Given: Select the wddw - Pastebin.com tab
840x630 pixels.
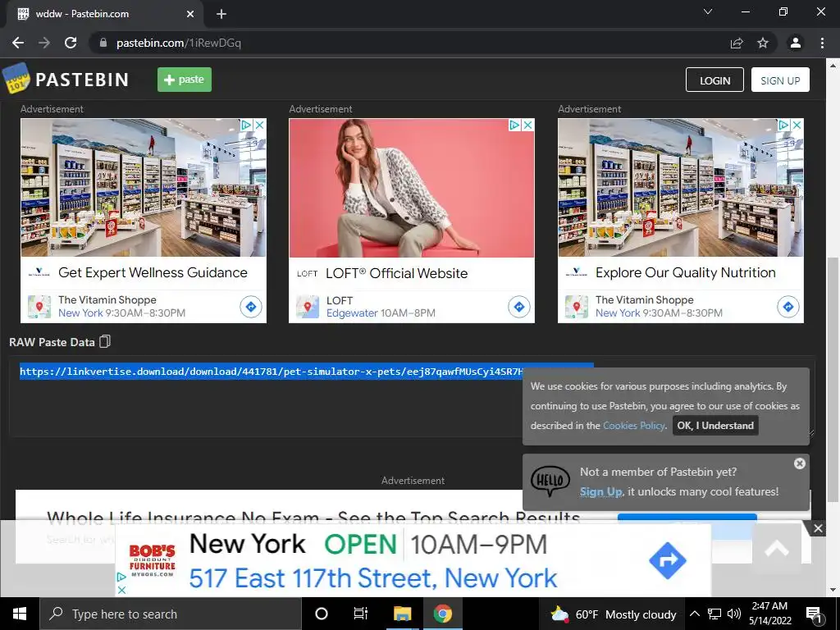Looking at the screenshot, I should [x=104, y=14].
